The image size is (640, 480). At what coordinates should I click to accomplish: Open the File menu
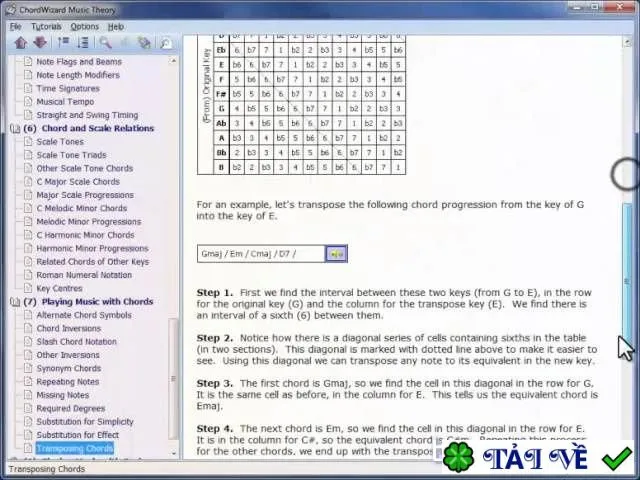[x=16, y=27]
